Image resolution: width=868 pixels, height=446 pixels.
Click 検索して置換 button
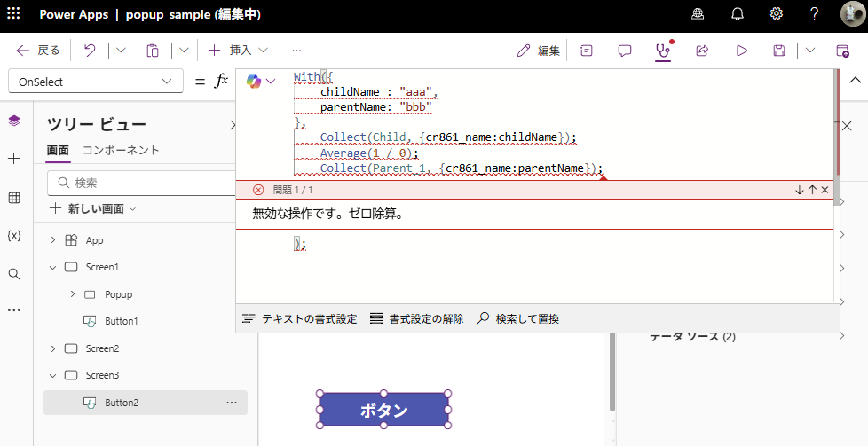518,318
